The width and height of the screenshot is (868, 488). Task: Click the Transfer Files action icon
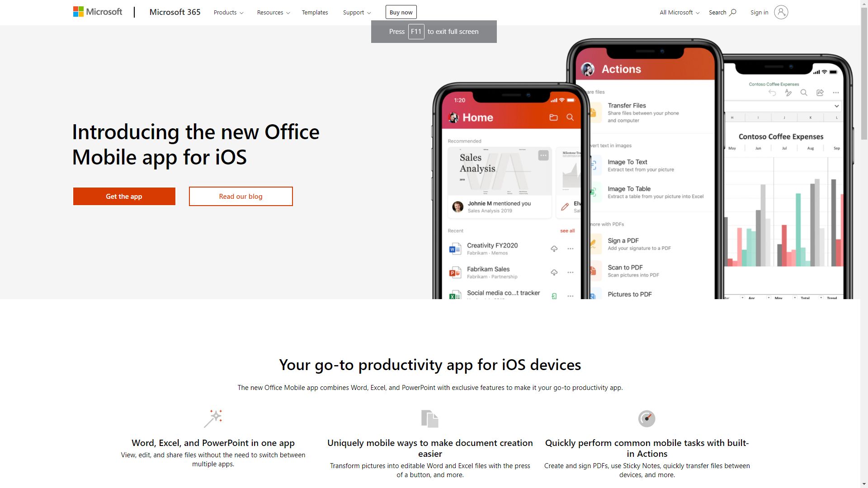[x=594, y=112]
